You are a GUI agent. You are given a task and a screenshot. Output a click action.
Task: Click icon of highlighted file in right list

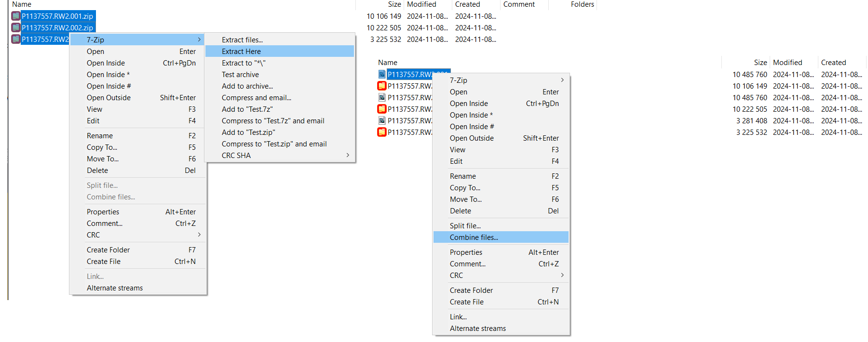pos(382,74)
